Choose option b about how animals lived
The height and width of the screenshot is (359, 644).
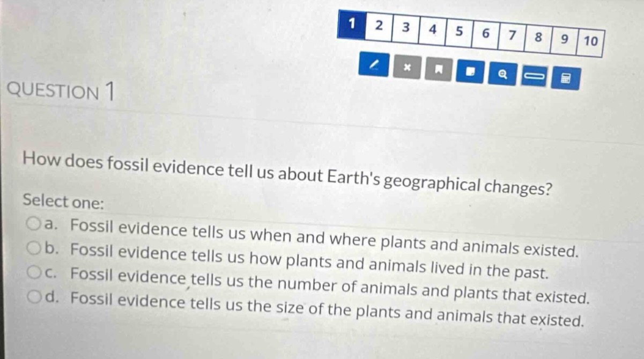[x=33, y=250]
